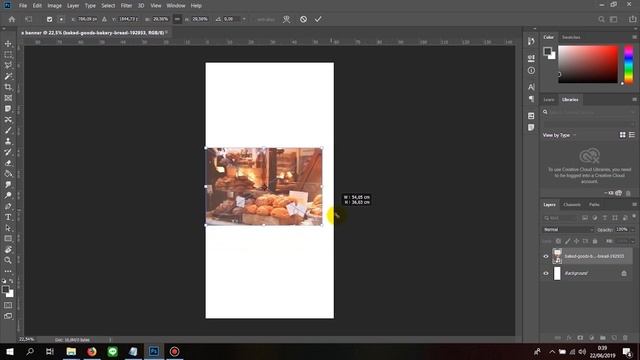Select the Eraser tool
Viewport: 640px width, 360px height.
tap(8, 163)
